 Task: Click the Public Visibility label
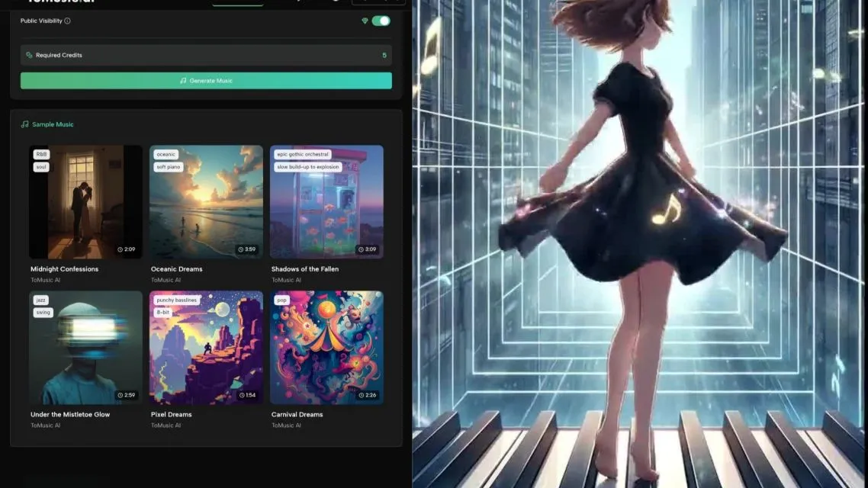coord(41,21)
